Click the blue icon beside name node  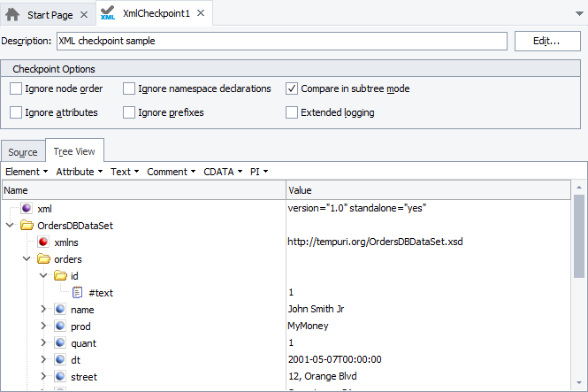point(60,310)
